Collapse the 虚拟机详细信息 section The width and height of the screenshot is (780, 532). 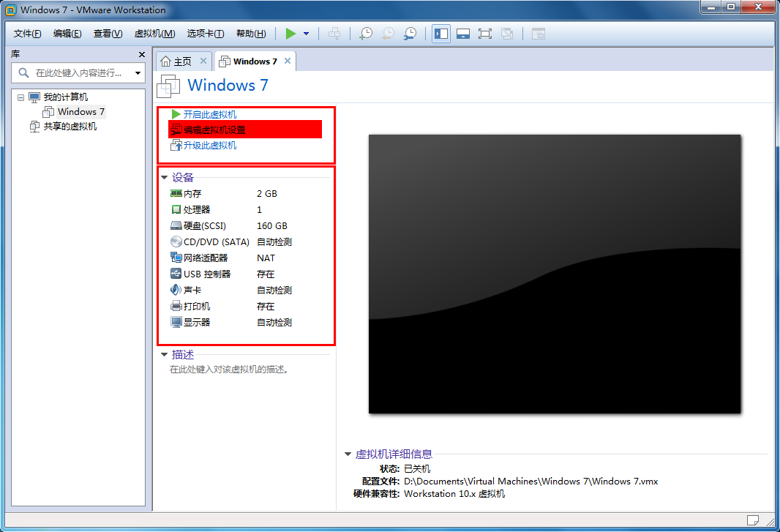pos(348,454)
